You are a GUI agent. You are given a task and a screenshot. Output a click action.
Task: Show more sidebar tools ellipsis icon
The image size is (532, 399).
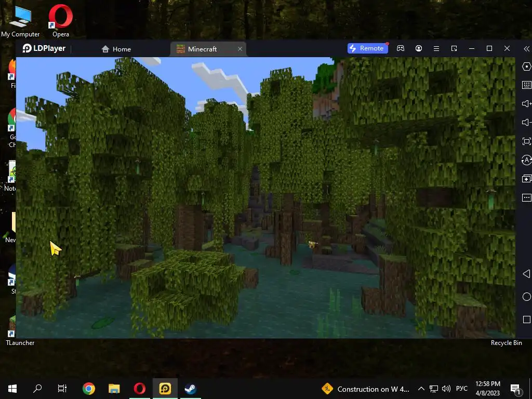point(527,197)
